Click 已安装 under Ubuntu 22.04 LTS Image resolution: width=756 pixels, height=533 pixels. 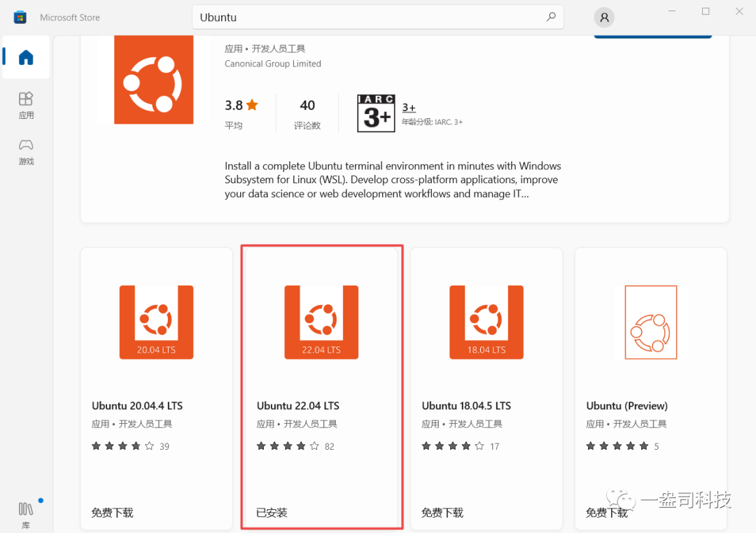coord(272,513)
